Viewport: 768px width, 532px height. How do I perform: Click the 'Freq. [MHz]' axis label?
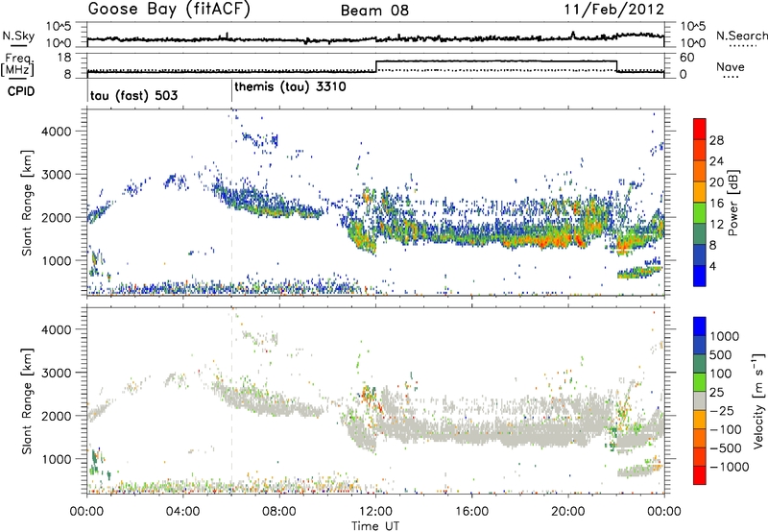(x=17, y=64)
